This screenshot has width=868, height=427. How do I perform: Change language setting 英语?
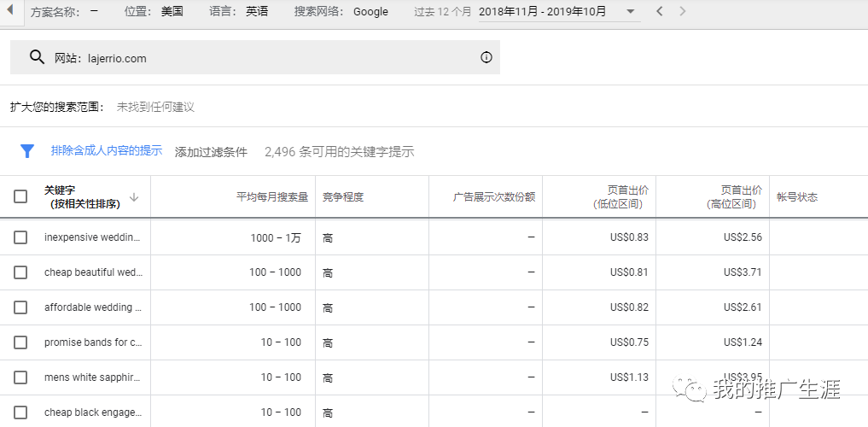(256, 12)
